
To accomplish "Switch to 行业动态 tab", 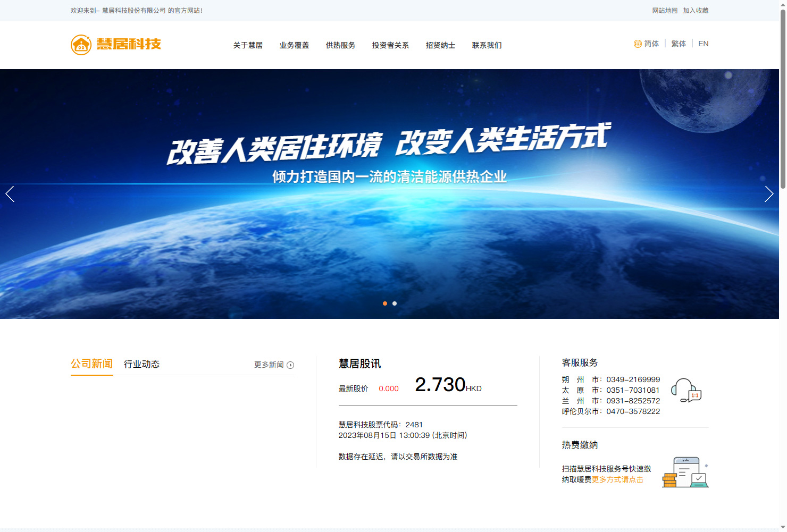I will [x=141, y=364].
